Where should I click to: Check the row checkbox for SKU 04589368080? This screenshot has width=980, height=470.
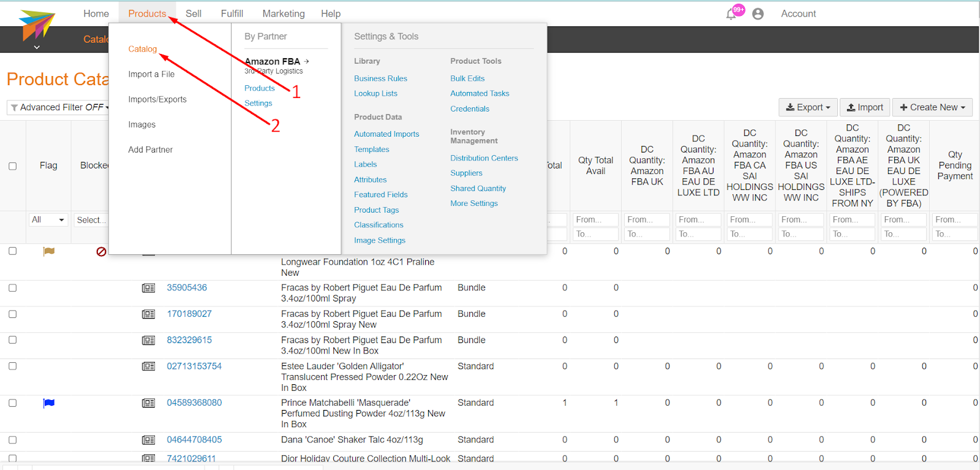12,403
